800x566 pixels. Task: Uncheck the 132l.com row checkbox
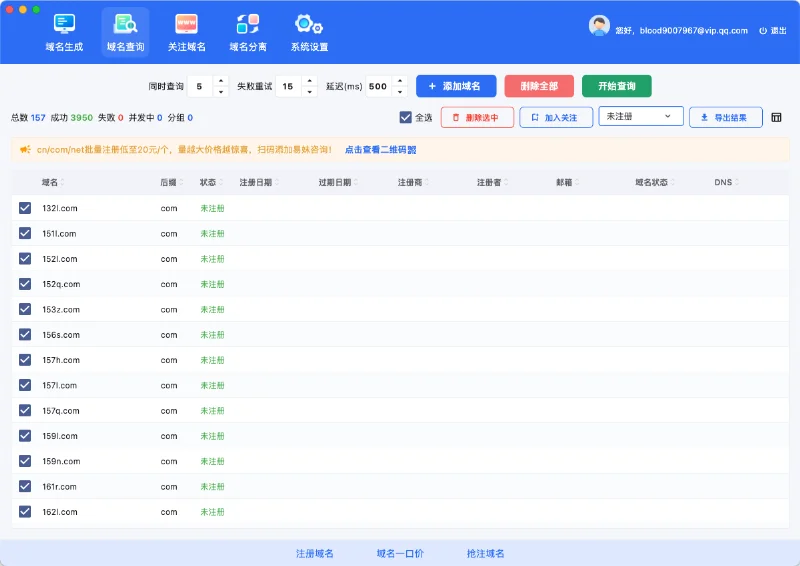(25, 208)
